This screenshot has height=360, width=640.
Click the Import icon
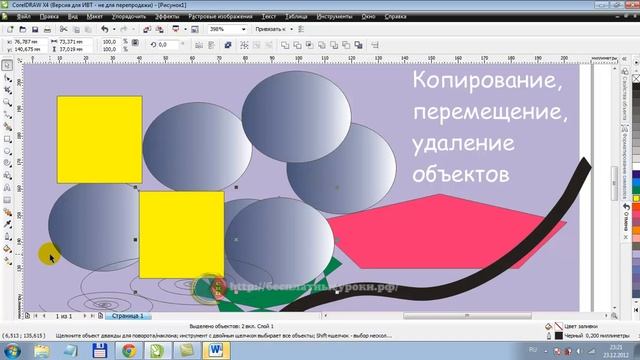(x=147, y=29)
